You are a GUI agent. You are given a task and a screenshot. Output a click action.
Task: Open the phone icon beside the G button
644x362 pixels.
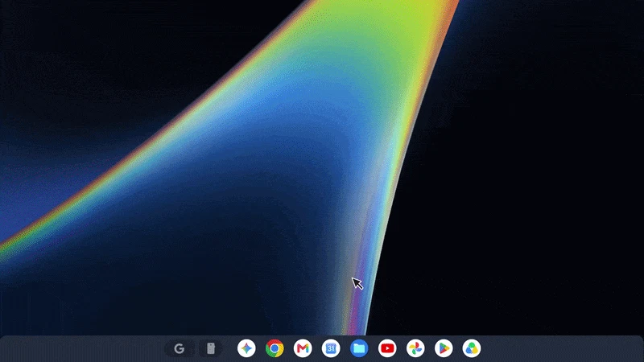pos(211,348)
